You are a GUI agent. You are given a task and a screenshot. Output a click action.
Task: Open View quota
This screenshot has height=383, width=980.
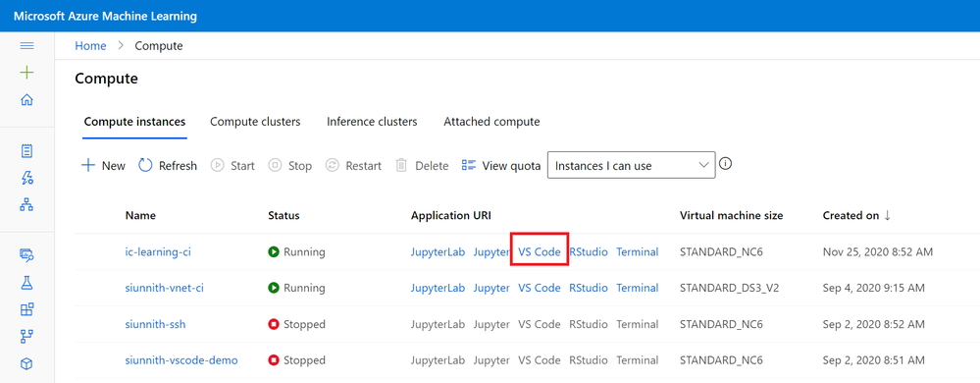tap(500, 166)
